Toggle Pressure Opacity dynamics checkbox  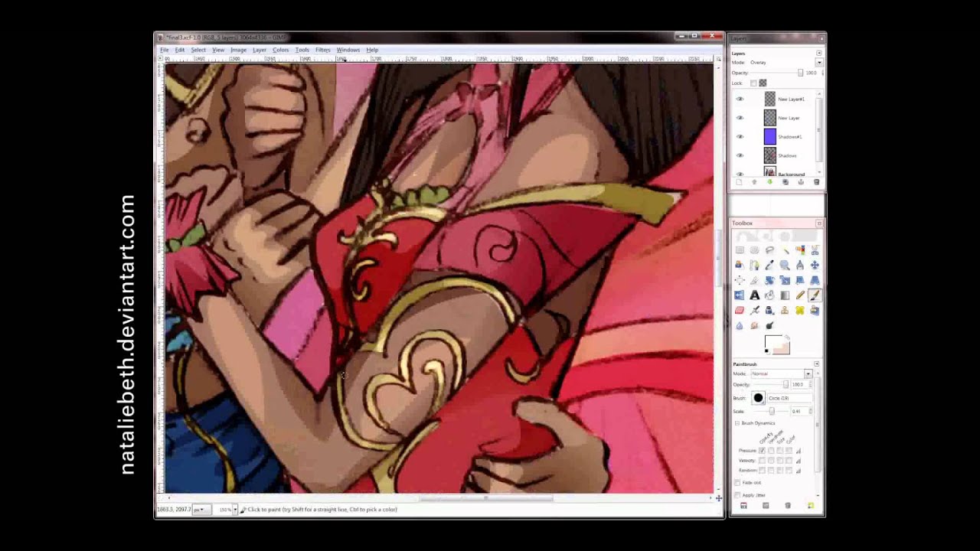(x=763, y=450)
